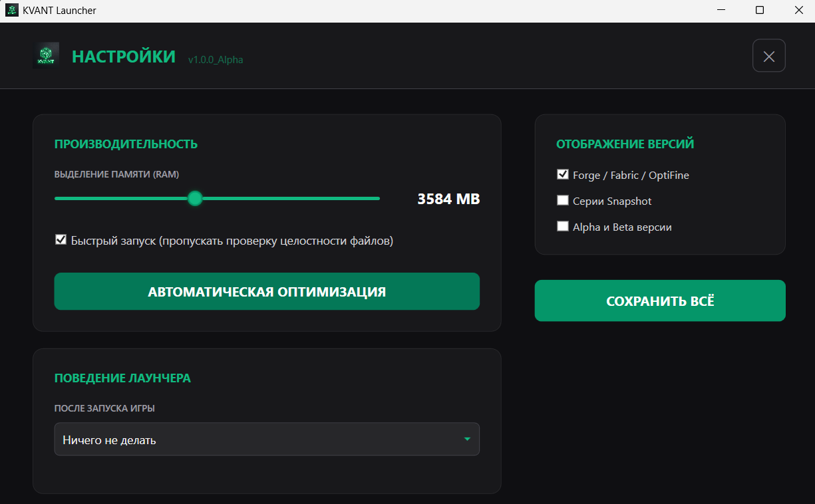Click the far right end of the RAM slider track
The height and width of the screenshot is (504, 815).
(377, 198)
